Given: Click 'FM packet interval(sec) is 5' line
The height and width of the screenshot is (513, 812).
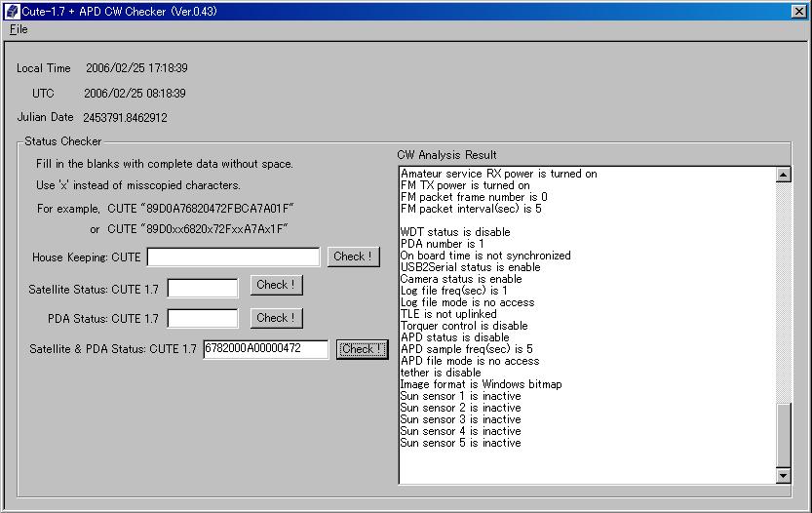Looking at the screenshot, I should (471, 209).
